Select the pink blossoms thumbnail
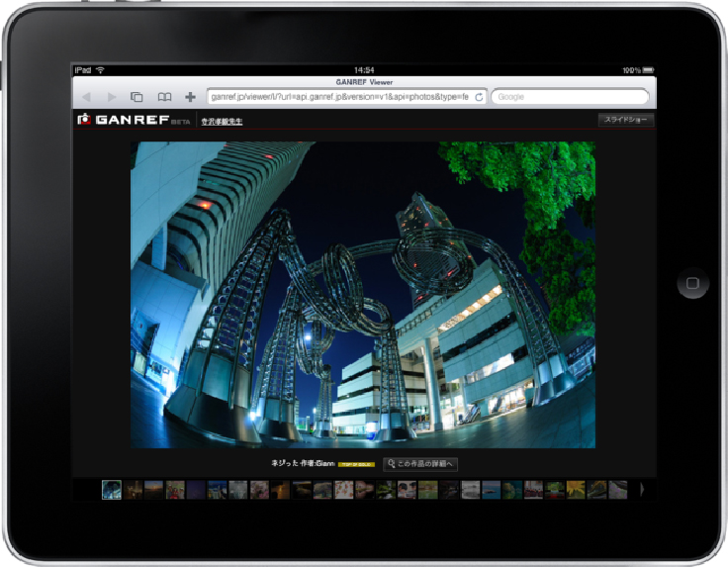 (259, 490)
